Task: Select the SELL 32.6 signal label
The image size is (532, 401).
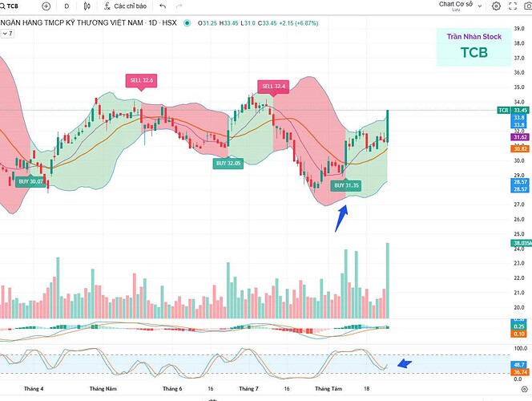Action: [x=142, y=80]
